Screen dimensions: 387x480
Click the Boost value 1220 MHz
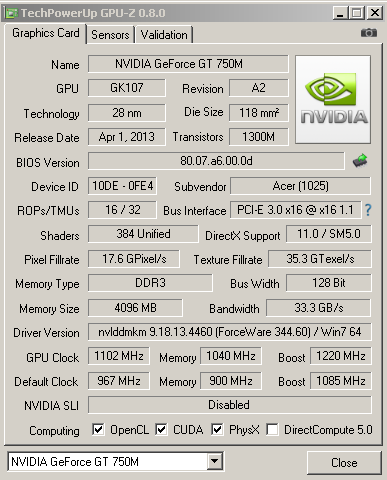pyautogui.click(x=341, y=356)
